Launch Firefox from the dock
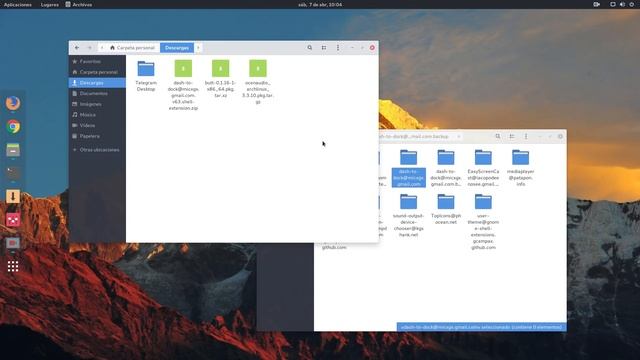This screenshot has width=640, height=360. (x=13, y=103)
